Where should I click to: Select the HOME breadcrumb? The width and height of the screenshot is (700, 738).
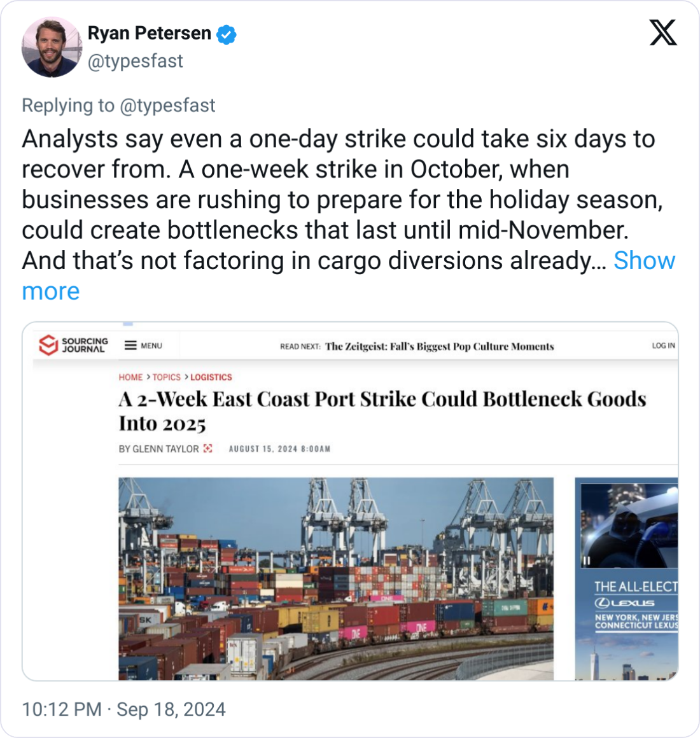130,377
